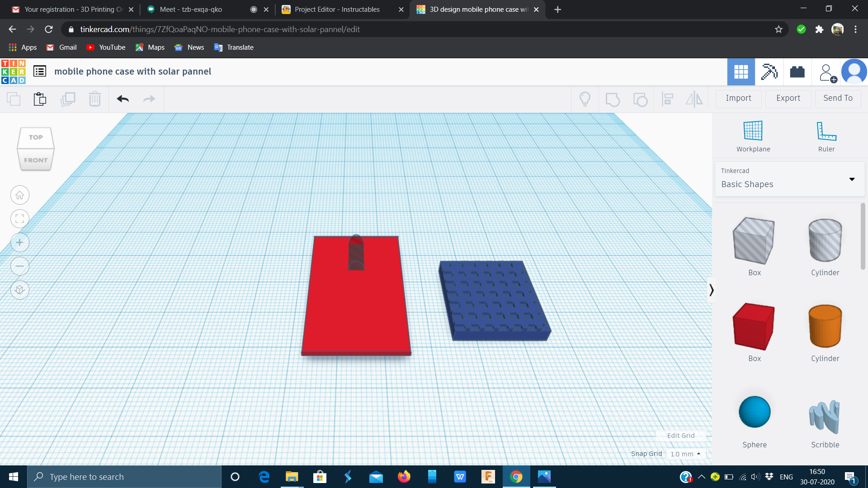Open the Snap Grid 1.0 mm dropdown
Image resolution: width=868 pixels, height=488 pixels.
click(x=685, y=454)
